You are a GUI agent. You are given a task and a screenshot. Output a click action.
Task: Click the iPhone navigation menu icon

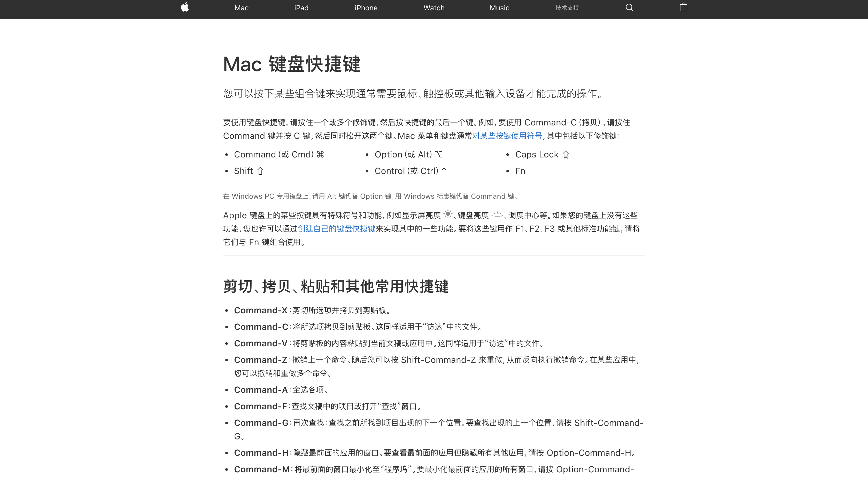[x=366, y=8]
